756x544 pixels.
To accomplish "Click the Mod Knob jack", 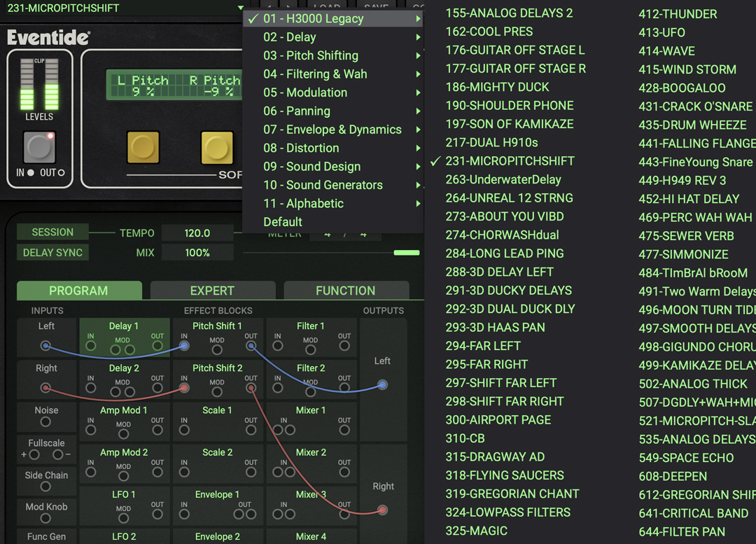I will coord(45,519).
